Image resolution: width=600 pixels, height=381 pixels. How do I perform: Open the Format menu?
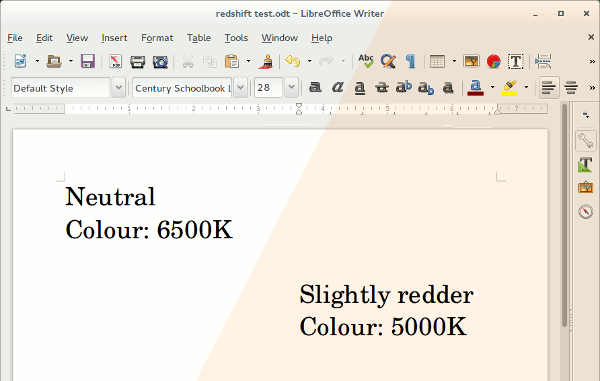[157, 38]
